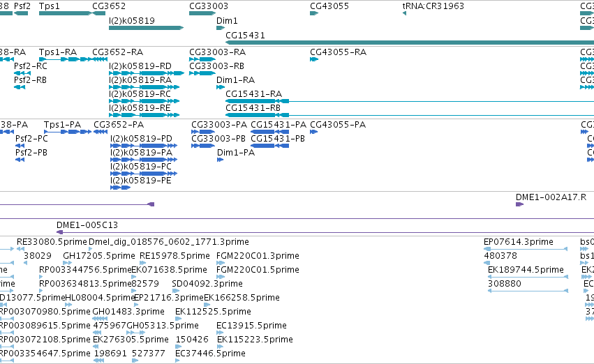Click the Tps1-RA transcript label

pyautogui.click(x=58, y=52)
